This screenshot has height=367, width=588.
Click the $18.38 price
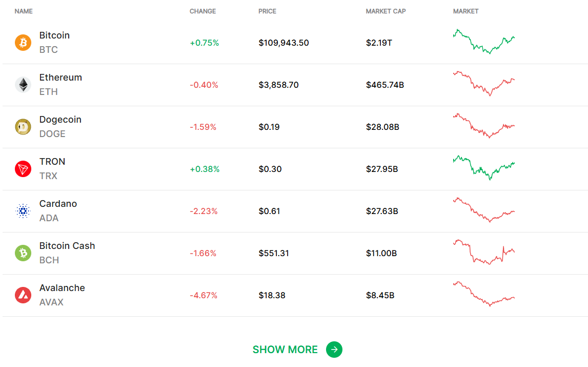[272, 295]
